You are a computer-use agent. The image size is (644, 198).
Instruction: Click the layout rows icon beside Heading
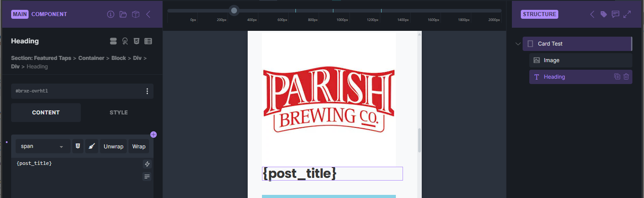pos(113,41)
